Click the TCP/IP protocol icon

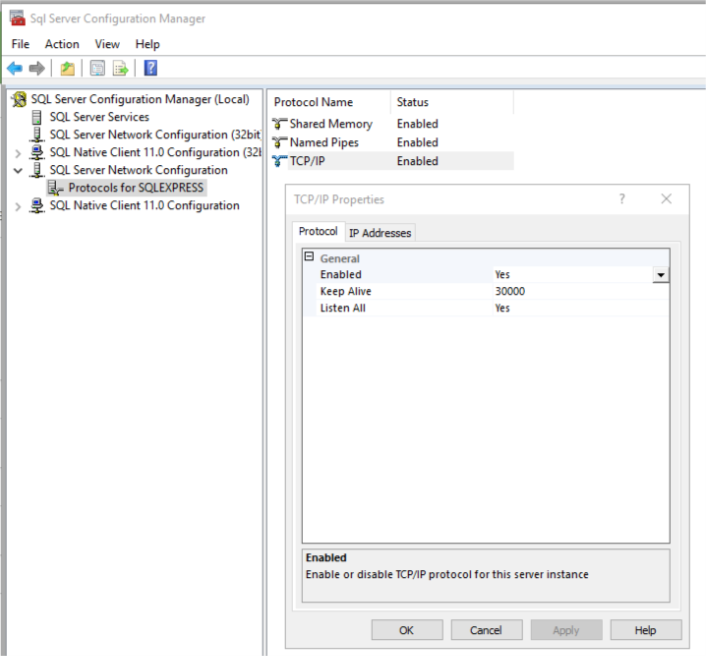(280, 161)
